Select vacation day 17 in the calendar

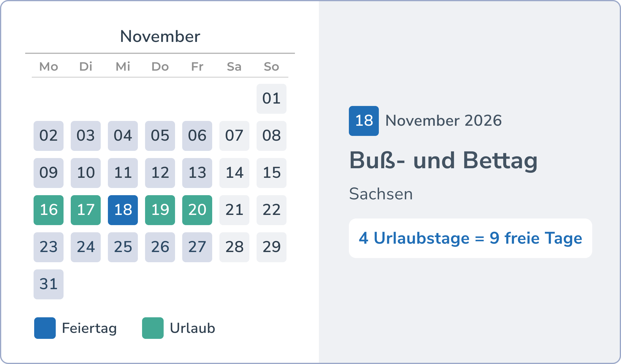click(x=85, y=210)
